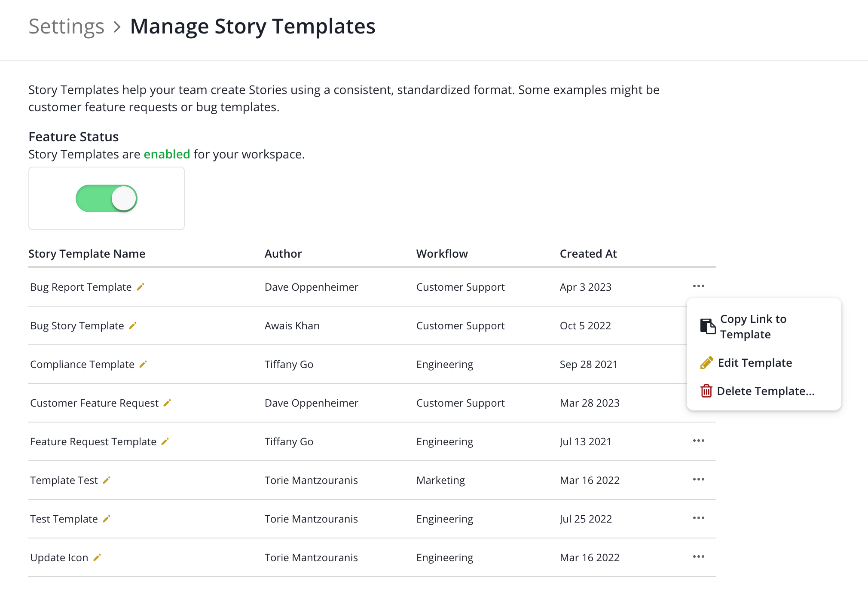Viewport: 868px width, 602px height.
Task: Open the Customer Feature Request template name
Action: pyautogui.click(x=94, y=403)
